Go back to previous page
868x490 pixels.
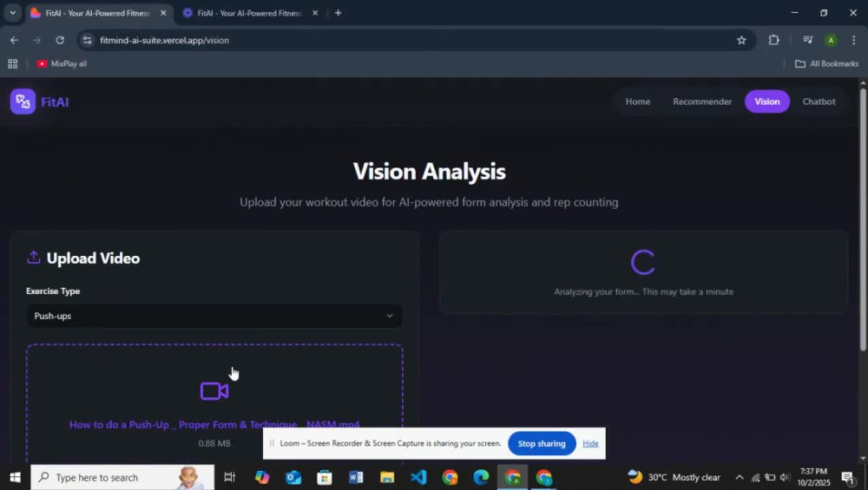pyautogui.click(x=14, y=40)
